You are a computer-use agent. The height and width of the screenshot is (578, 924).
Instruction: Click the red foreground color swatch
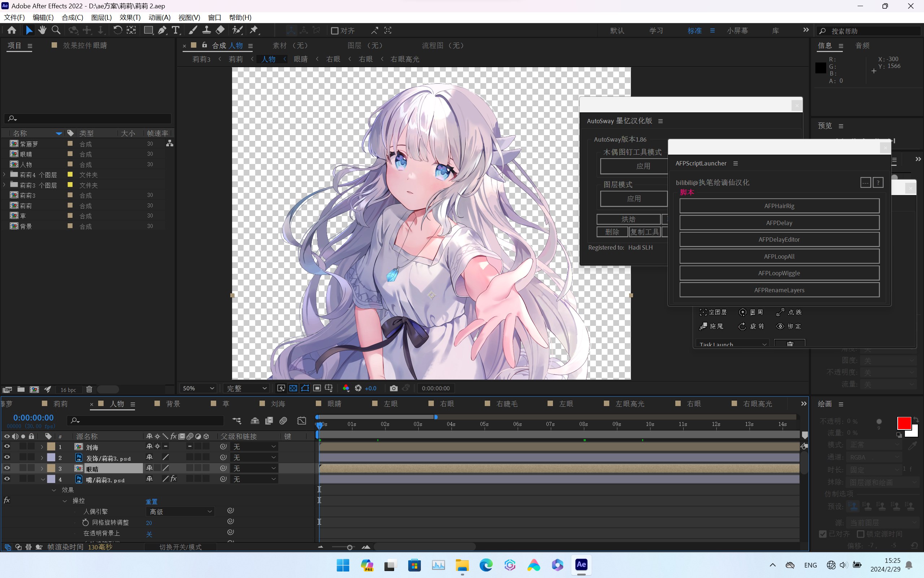904,423
